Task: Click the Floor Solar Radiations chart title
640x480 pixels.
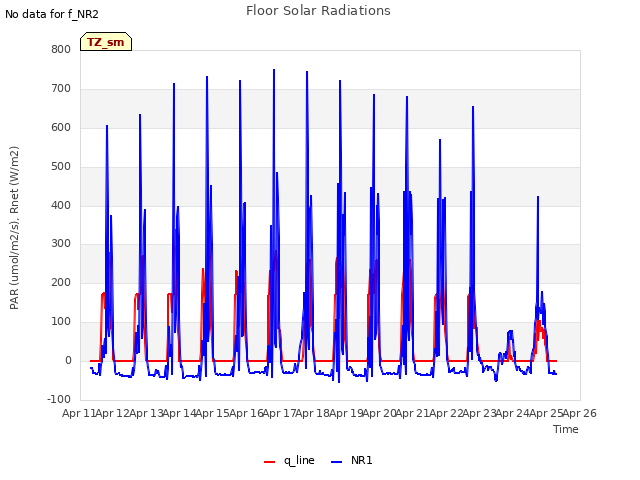Action: tap(318, 11)
